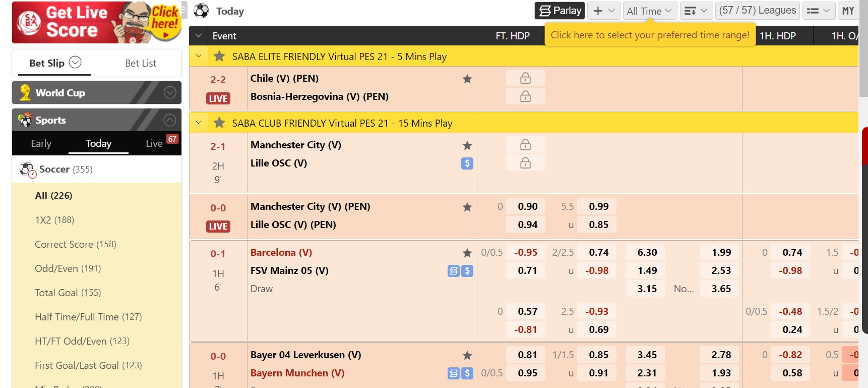
Task: Click the Sports balls icon
Action: (x=25, y=120)
